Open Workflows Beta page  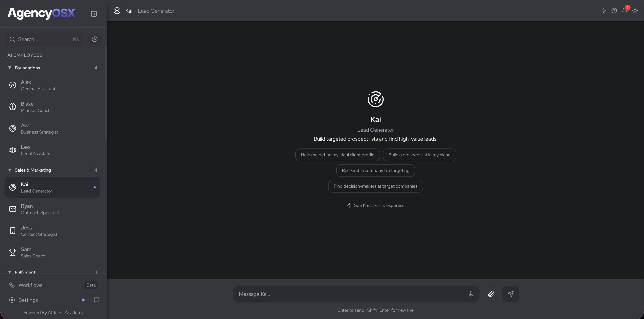pos(53,285)
